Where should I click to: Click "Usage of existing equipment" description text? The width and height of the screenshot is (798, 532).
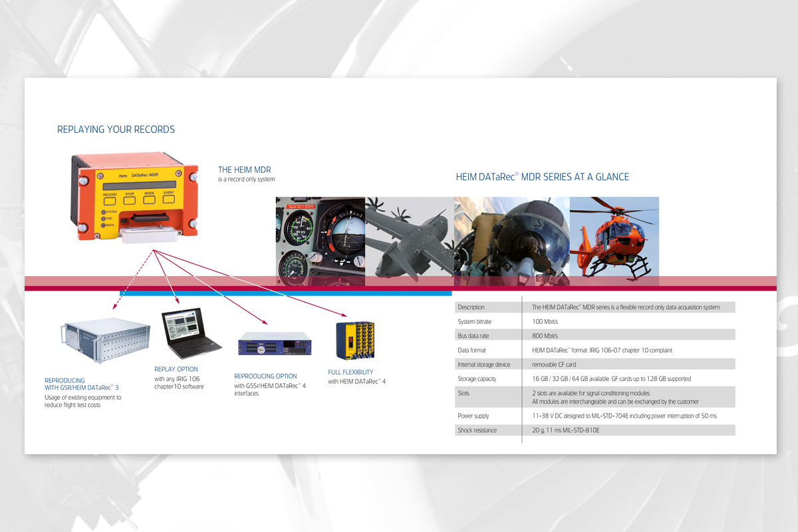(x=83, y=401)
